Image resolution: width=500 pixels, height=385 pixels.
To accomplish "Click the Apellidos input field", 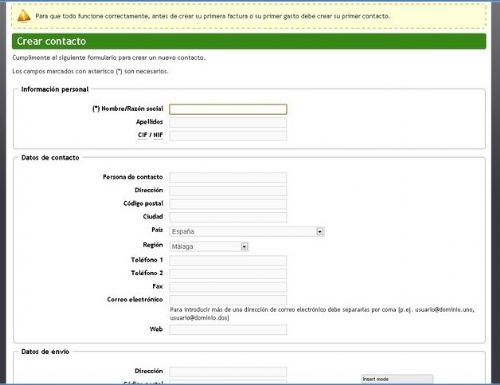I will click(228, 122).
